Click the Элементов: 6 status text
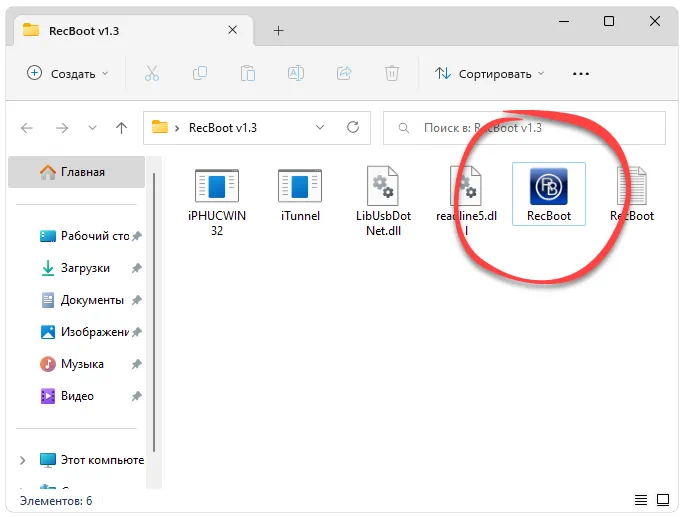 tap(56, 501)
